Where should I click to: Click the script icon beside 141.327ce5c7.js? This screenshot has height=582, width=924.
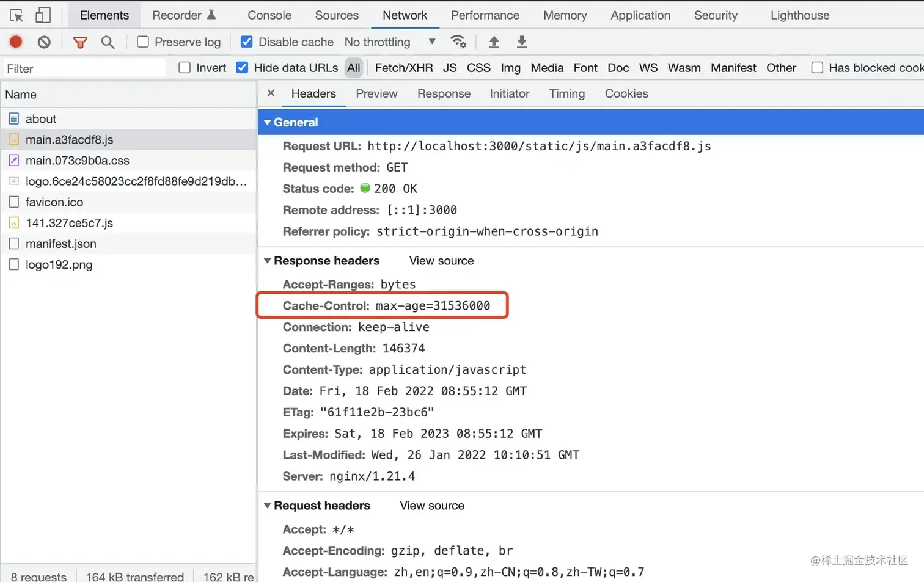(x=14, y=222)
